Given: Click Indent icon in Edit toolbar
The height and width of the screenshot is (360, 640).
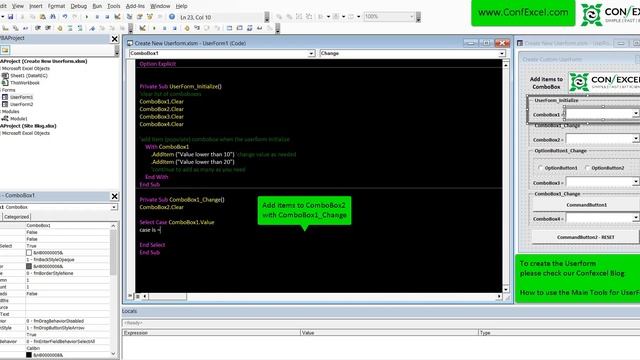Looking at the screenshot, I should coord(38,28).
